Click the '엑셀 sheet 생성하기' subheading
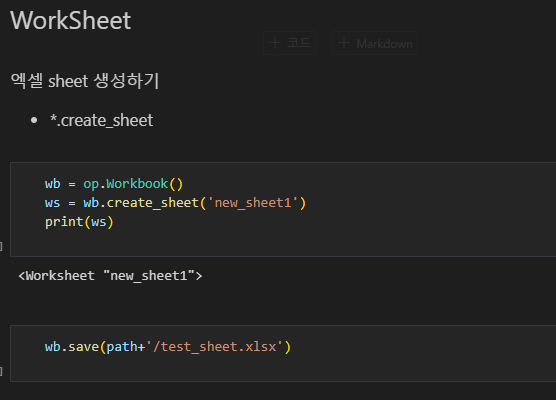 pyautogui.click(x=85, y=81)
